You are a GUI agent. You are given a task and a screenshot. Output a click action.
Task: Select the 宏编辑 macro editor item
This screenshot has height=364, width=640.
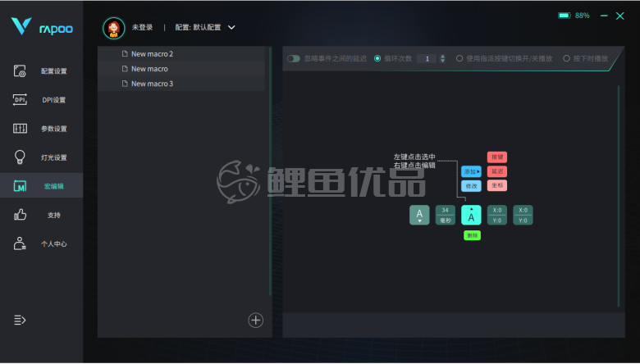[41, 186]
